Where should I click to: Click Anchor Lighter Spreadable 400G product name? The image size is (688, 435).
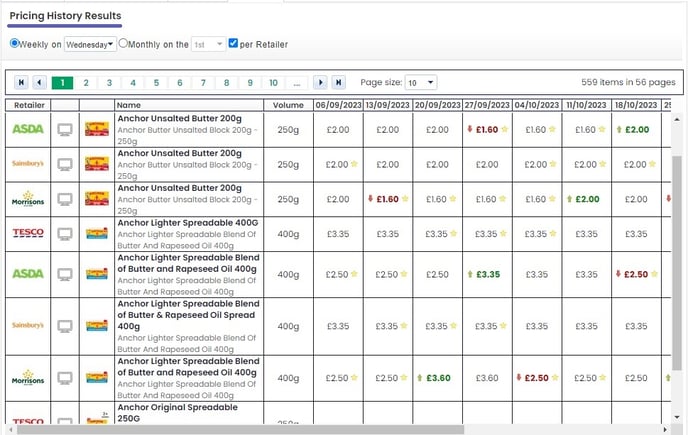(x=188, y=223)
